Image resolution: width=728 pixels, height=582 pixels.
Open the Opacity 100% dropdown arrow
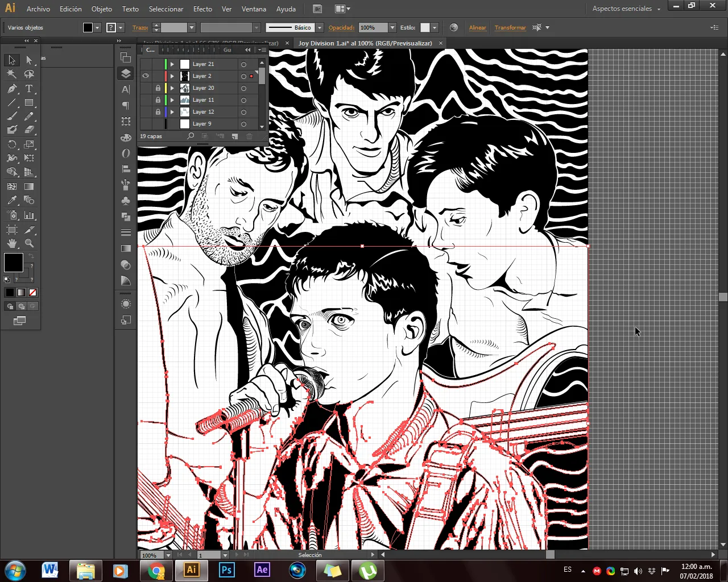[392, 27]
